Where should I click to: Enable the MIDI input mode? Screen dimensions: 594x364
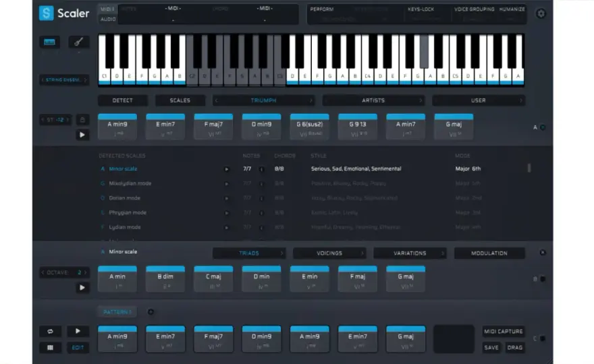pos(107,9)
